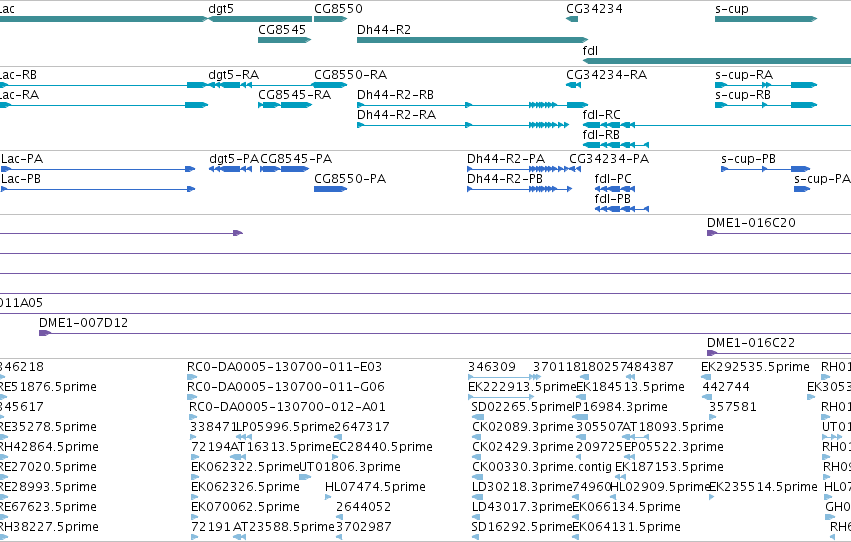The image size is (851, 542).
Task: Click the Dh44-R2 gene bar
Action: coord(472,40)
